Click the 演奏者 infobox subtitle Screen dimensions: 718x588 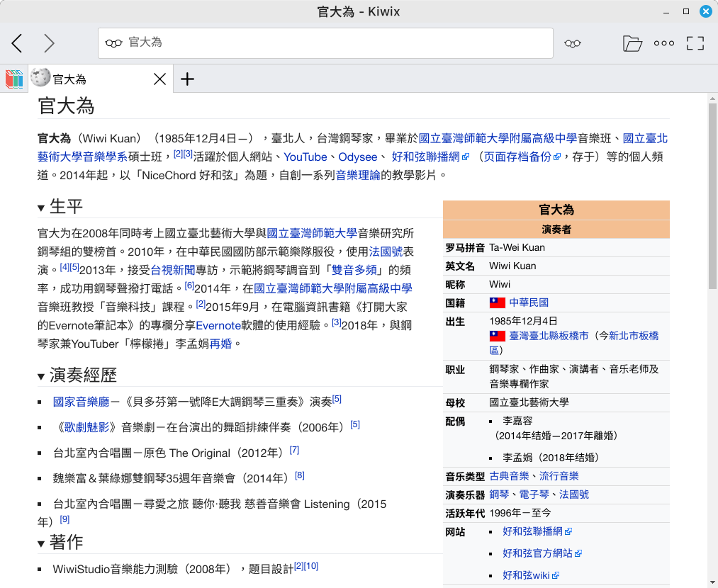tap(556, 230)
